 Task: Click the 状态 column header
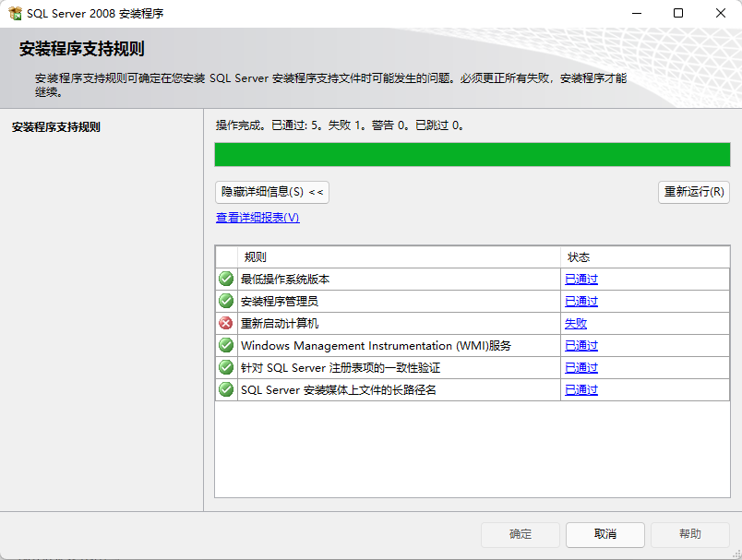click(645, 257)
